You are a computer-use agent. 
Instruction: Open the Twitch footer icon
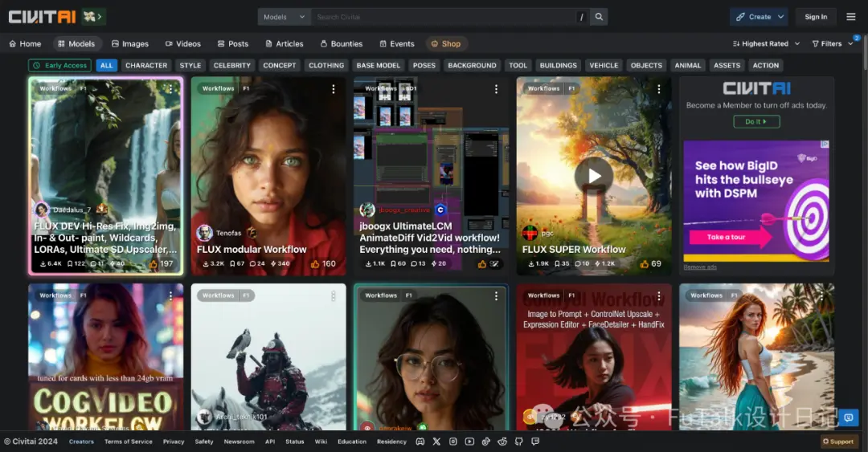[x=535, y=442]
